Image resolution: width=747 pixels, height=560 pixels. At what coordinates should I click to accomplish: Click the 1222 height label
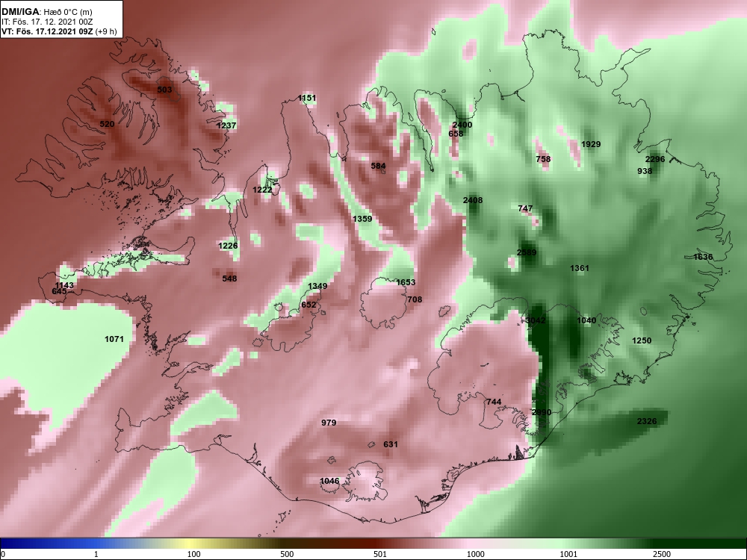tap(262, 190)
